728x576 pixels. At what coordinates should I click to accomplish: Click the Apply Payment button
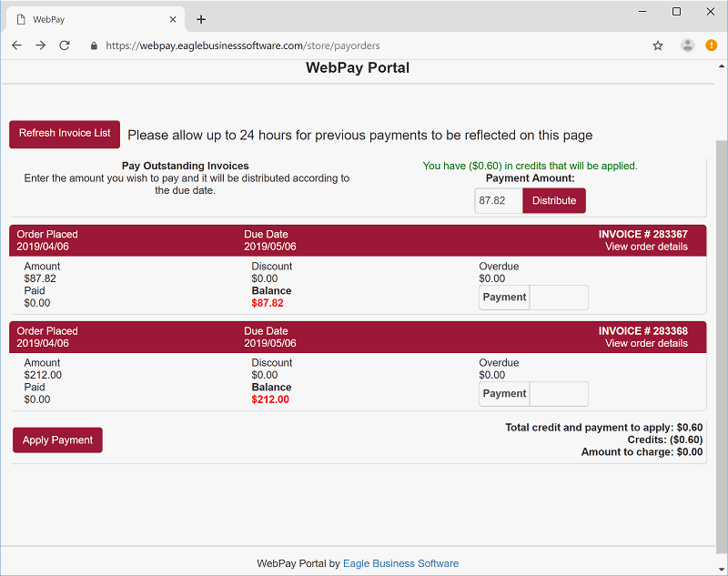(x=57, y=440)
